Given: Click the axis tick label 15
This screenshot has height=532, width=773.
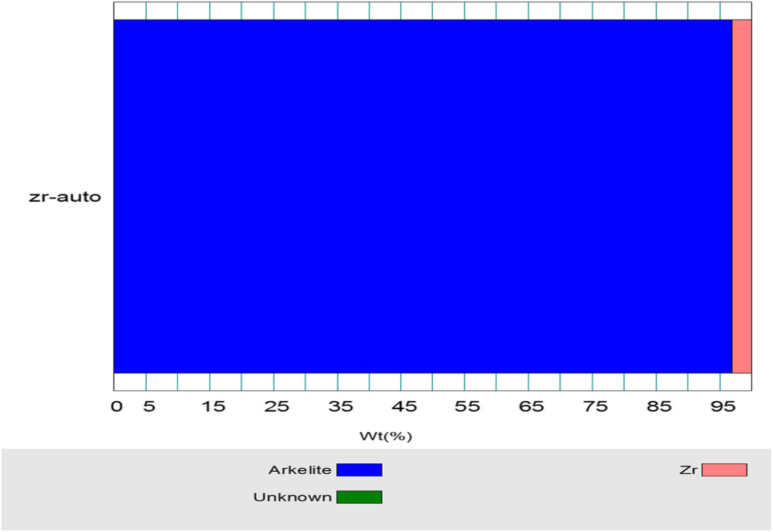Looking at the screenshot, I should (213, 407).
